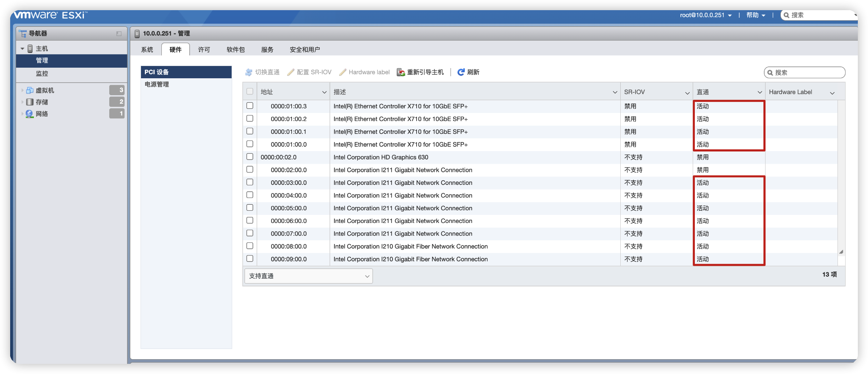Click the network count badge 1
Screen dimensions: 868x374
click(x=117, y=113)
